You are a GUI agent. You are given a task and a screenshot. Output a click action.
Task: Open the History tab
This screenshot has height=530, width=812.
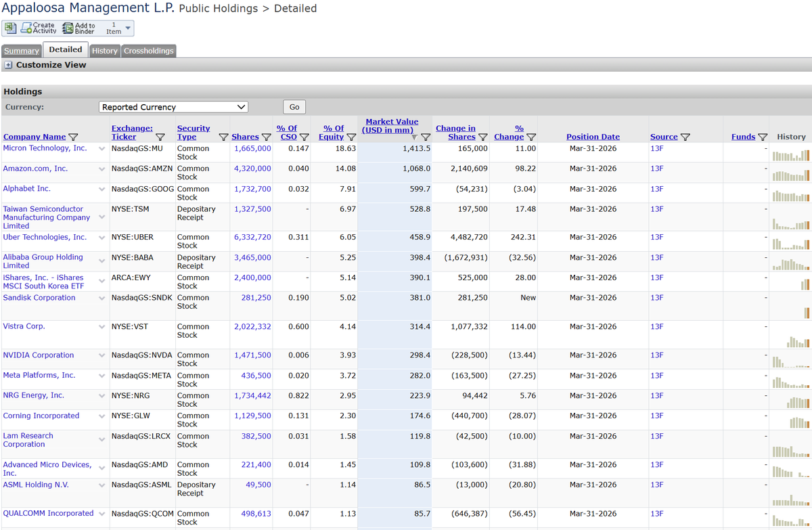click(x=105, y=51)
